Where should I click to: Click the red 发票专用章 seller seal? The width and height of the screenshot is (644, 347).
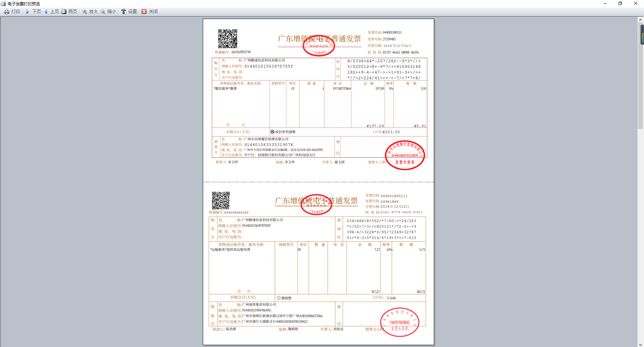pos(405,155)
